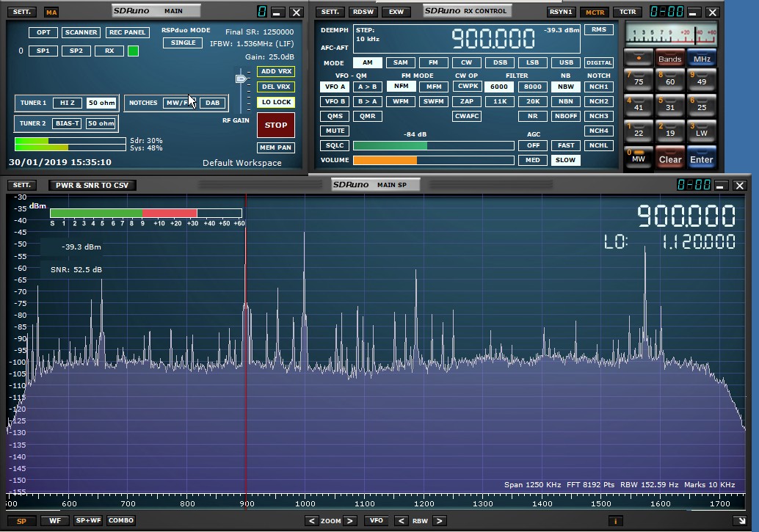
Task: Click ADD VRX button
Action: click(276, 71)
